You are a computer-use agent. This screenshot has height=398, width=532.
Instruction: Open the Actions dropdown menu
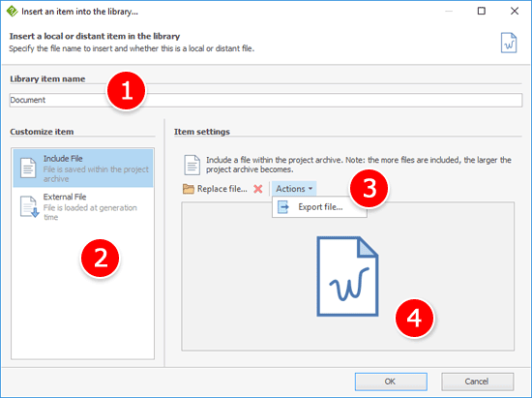click(x=294, y=189)
